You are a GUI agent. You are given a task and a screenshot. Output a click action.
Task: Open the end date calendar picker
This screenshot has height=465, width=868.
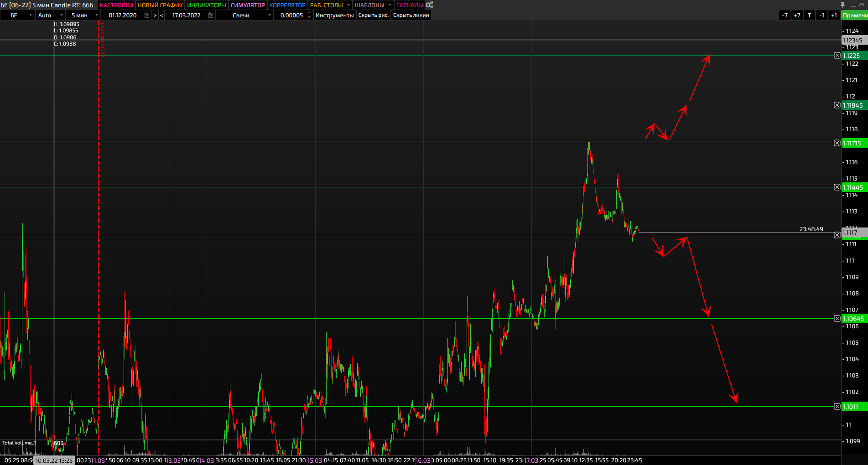(211, 15)
